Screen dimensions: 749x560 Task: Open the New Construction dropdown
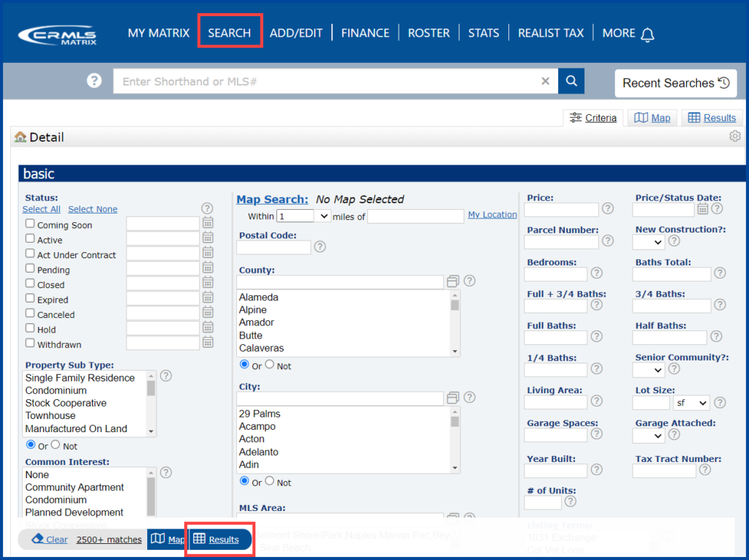(648, 241)
